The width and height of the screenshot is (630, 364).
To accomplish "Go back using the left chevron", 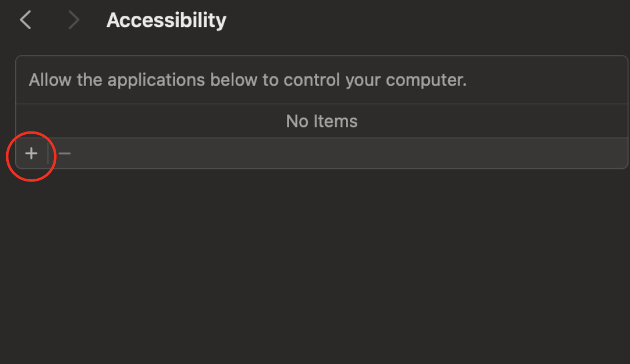I will [x=25, y=20].
